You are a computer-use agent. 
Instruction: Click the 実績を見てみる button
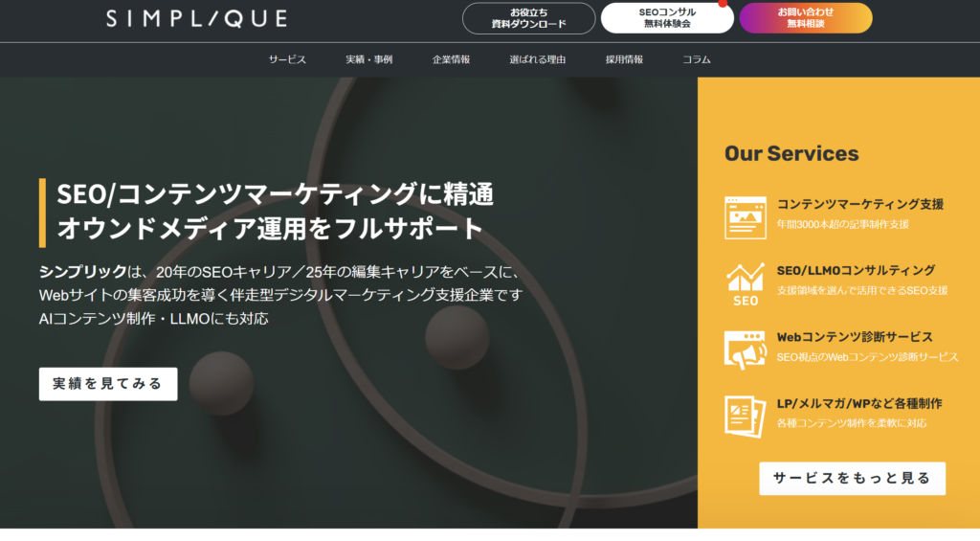[108, 384]
